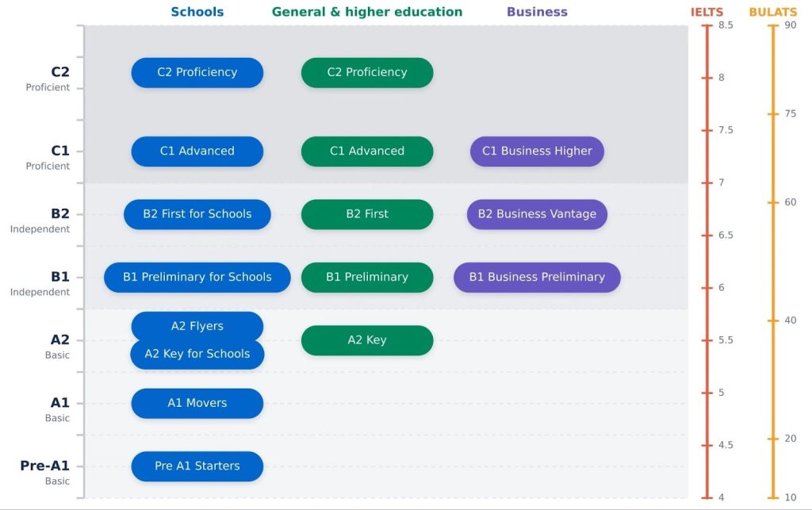Click the purple C1 Business Higher pill

coord(537,151)
